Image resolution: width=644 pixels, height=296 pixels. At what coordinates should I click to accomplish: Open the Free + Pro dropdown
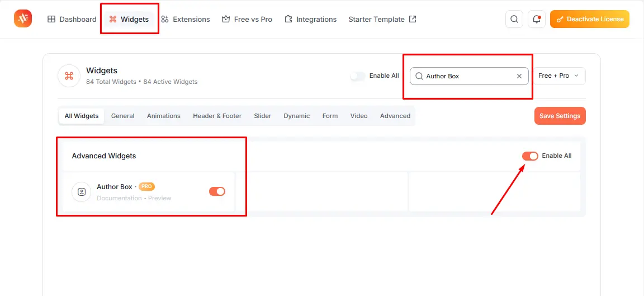point(560,76)
